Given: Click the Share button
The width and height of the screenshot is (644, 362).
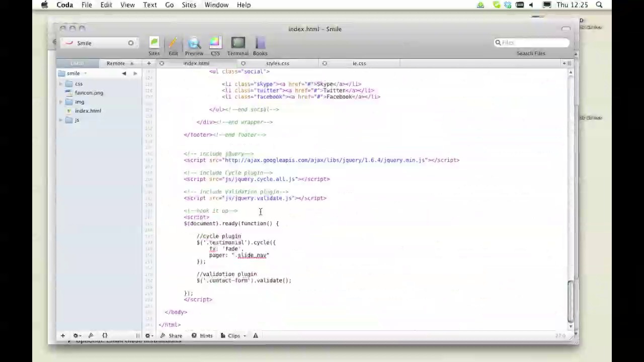Looking at the screenshot, I should (171, 335).
